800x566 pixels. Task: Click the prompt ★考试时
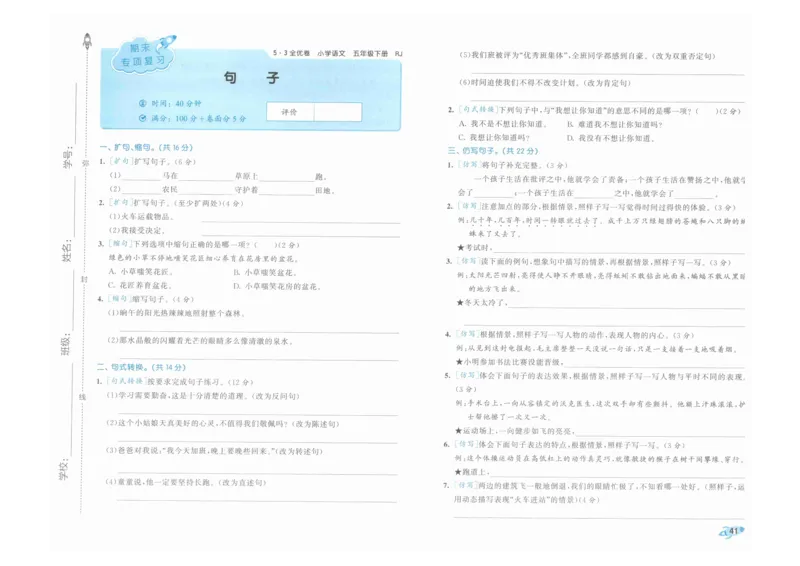pos(474,248)
